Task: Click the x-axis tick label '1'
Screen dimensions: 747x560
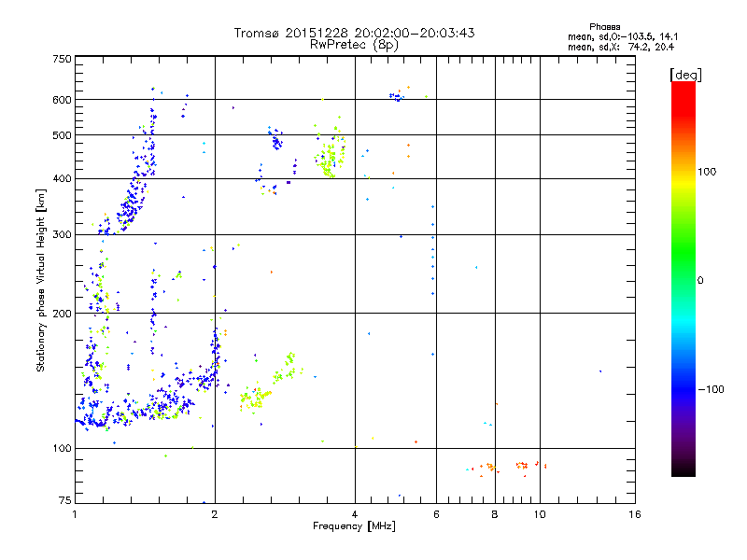Action: [75, 514]
